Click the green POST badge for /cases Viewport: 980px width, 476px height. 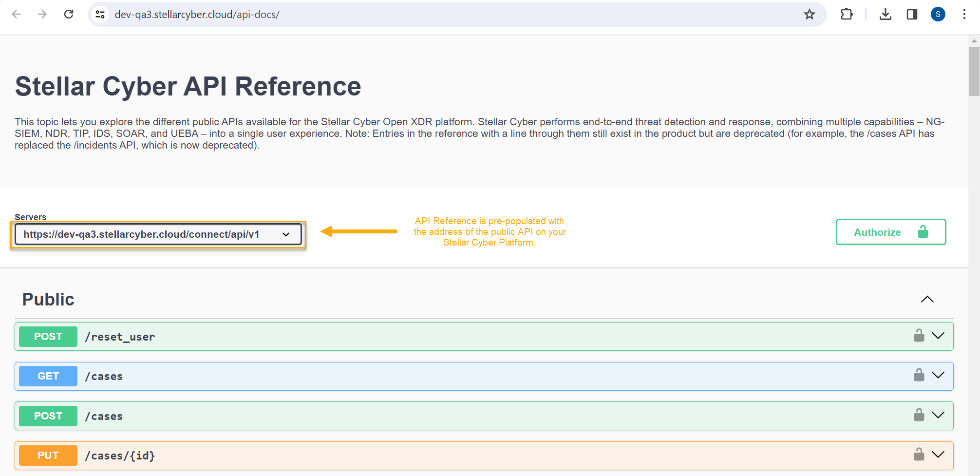click(x=48, y=416)
